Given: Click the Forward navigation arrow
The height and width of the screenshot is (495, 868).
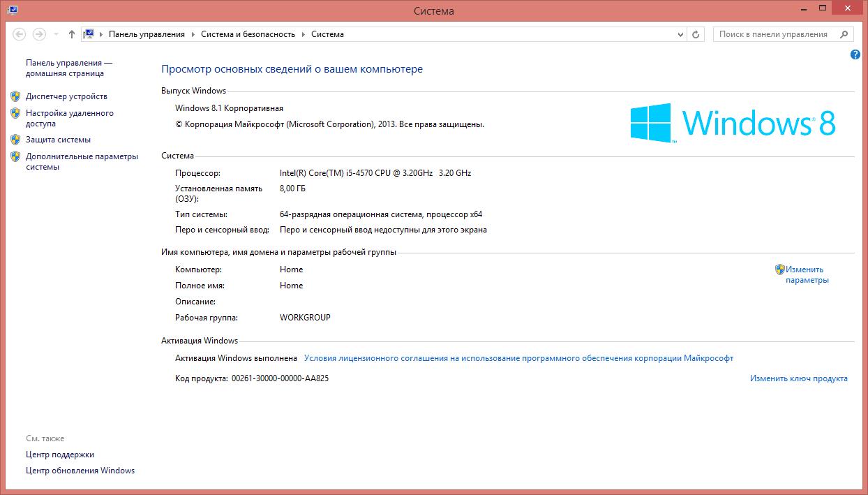Looking at the screenshot, I should [x=39, y=34].
